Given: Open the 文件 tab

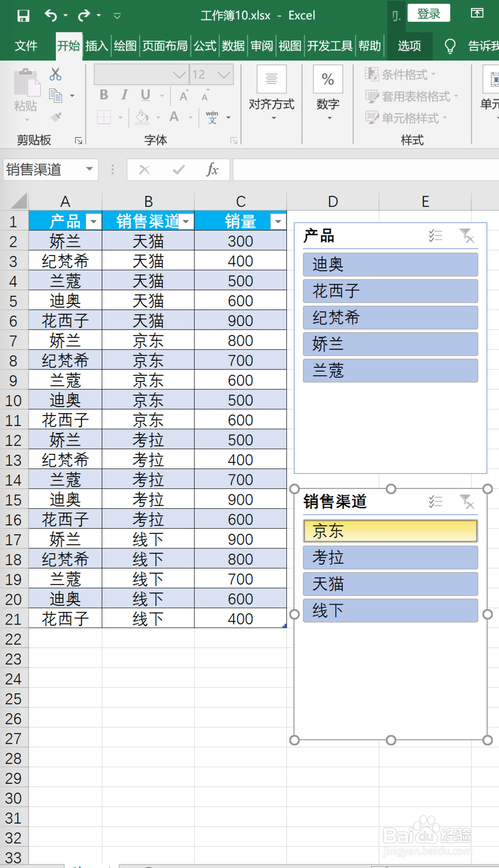Looking at the screenshot, I should click(x=26, y=46).
